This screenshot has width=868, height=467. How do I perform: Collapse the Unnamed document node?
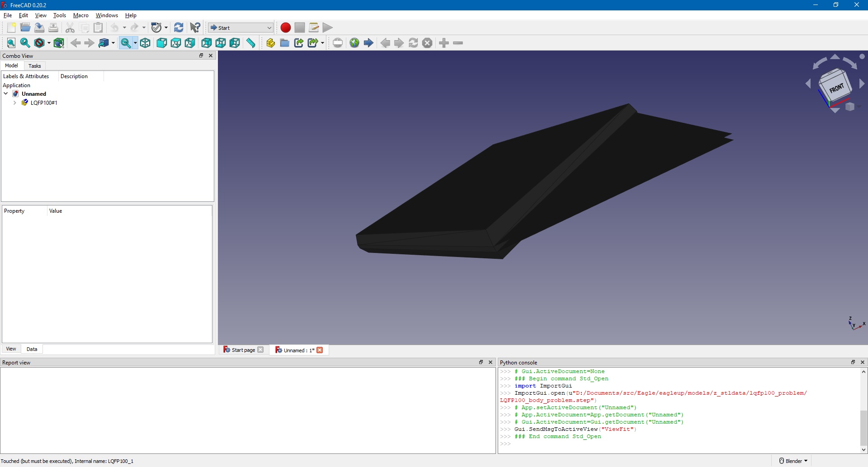(x=5, y=93)
